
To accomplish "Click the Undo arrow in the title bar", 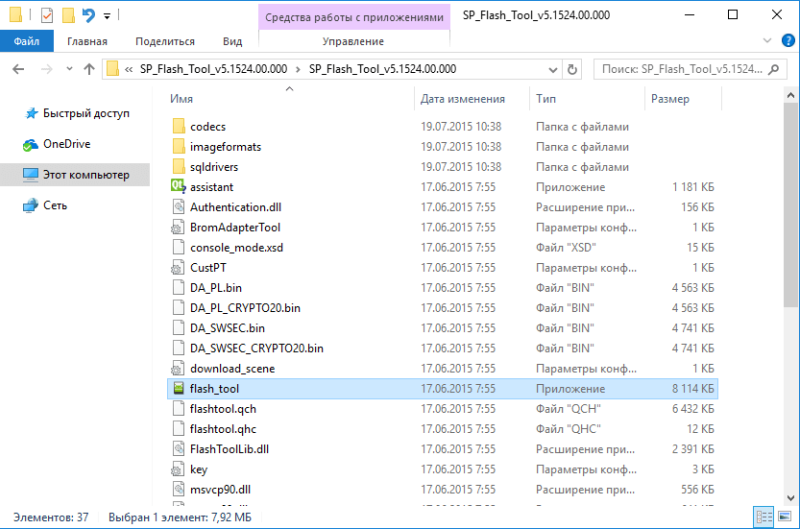I will [x=88, y=15].
